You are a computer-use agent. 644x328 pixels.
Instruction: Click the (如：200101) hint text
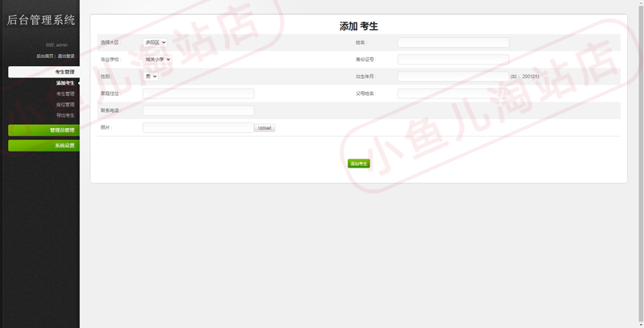[525, 77]
